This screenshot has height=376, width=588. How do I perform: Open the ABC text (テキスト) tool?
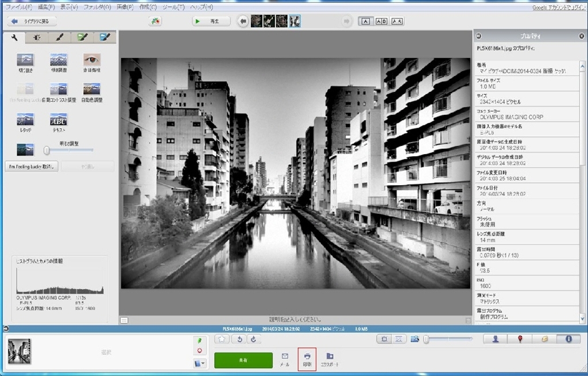click(59, 120)
